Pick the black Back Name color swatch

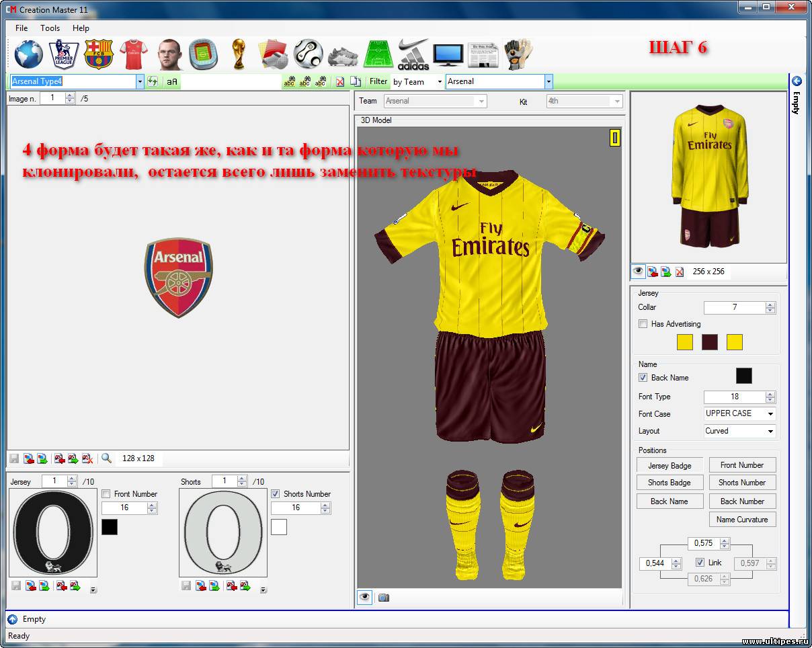(x=743, y=376)
